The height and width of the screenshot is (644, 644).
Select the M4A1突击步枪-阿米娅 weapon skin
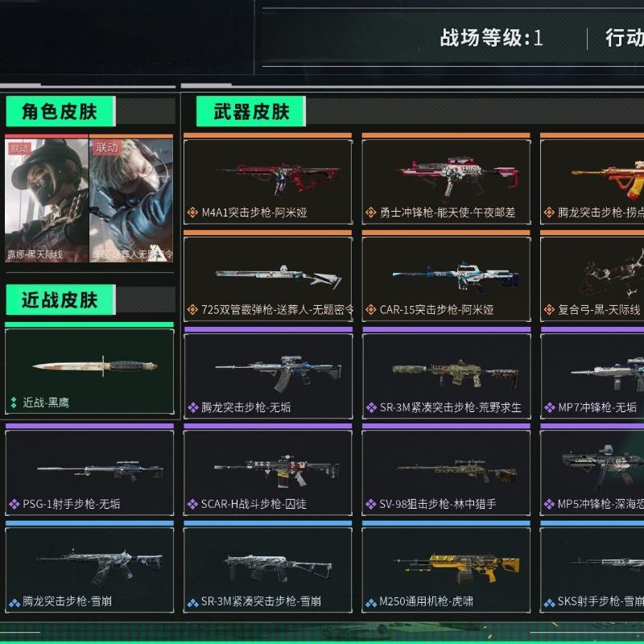click(268, 182)
